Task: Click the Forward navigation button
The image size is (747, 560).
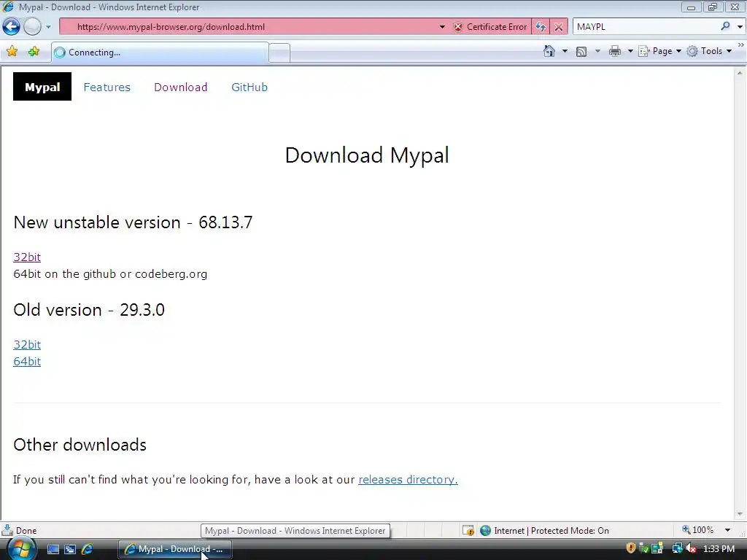Action: (32, 27)
